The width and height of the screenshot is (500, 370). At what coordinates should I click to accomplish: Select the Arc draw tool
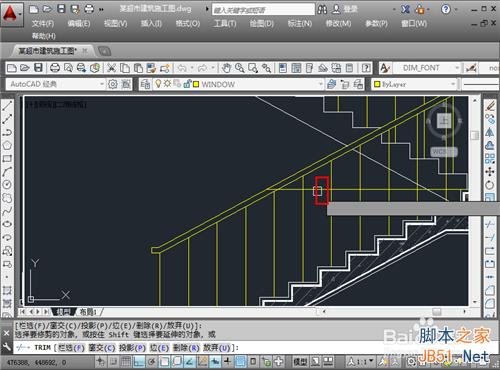click(x=7, y=171)
